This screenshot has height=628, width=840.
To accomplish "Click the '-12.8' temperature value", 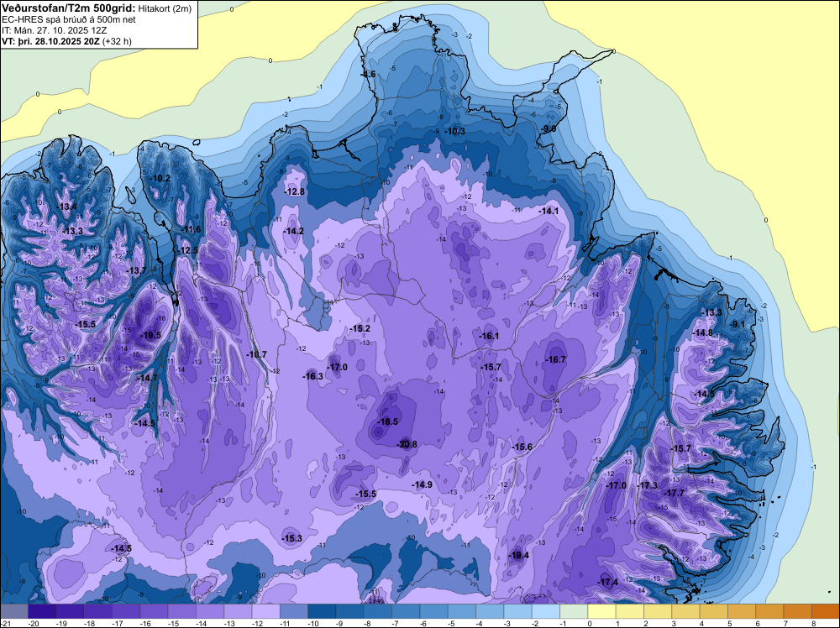I will click(x=294, y=191).
